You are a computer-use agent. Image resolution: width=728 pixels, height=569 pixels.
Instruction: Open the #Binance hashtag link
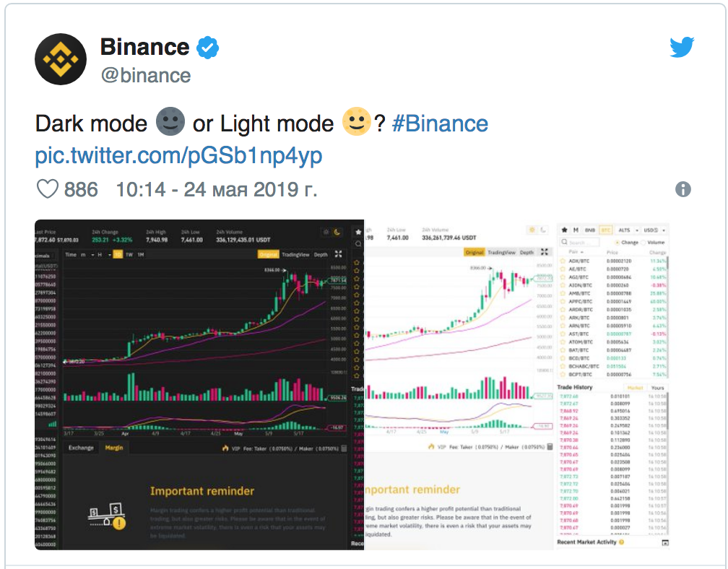pos(440,124)
